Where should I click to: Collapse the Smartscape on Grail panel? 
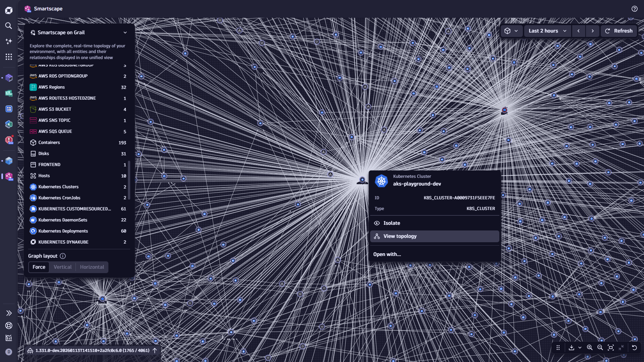(x=125, y=33)
